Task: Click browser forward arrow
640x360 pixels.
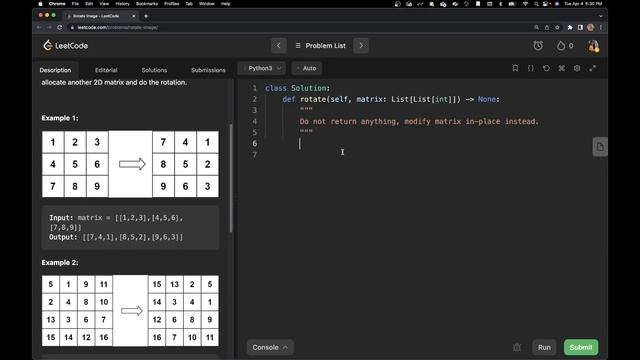Action: (49, 27)
